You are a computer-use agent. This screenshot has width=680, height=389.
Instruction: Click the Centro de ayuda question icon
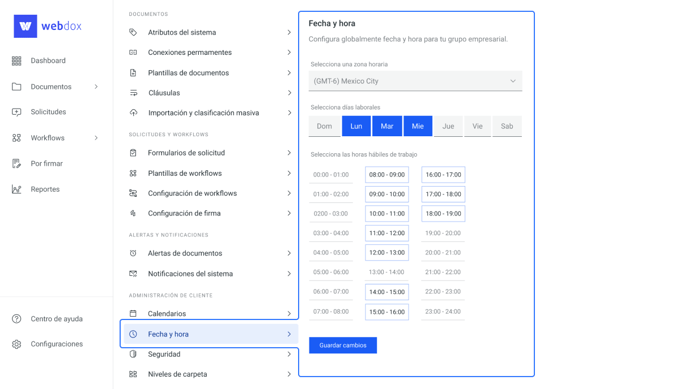click(16, 319)
